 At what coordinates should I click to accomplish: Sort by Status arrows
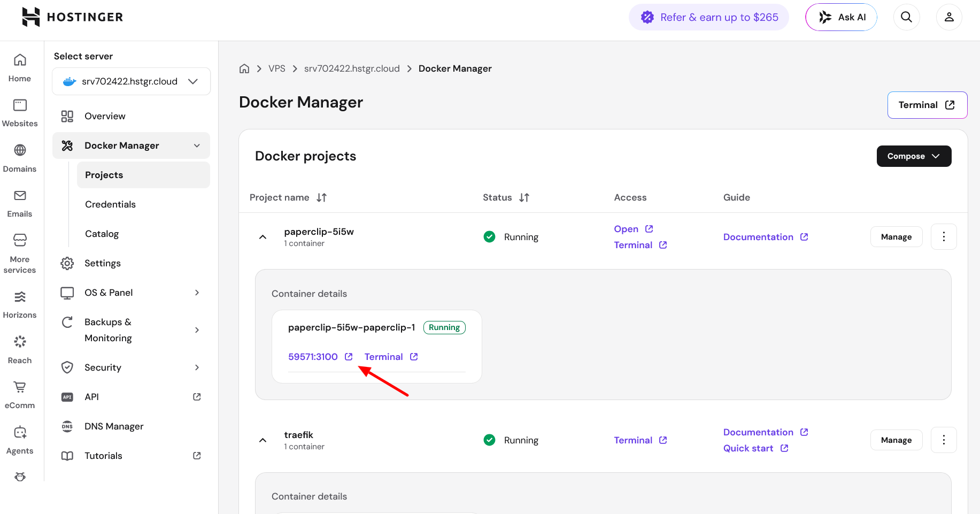coord(524,197)
